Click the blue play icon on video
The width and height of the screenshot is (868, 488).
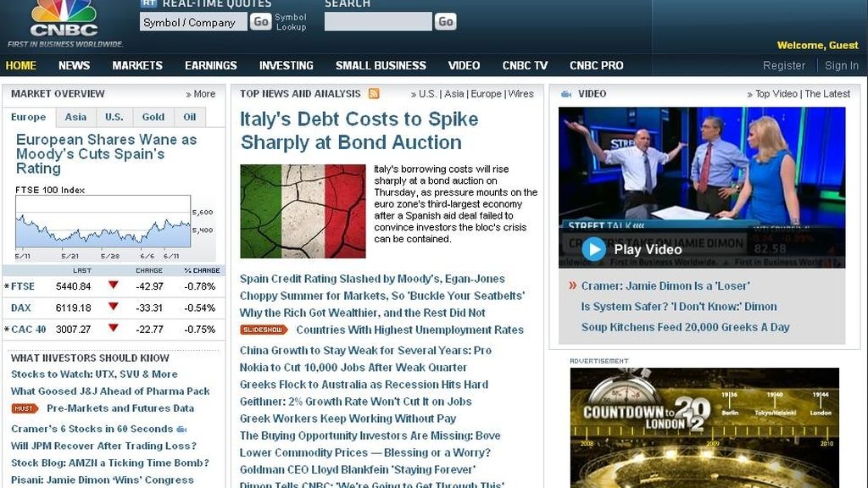pyautogui.click(x=593, y=249)
